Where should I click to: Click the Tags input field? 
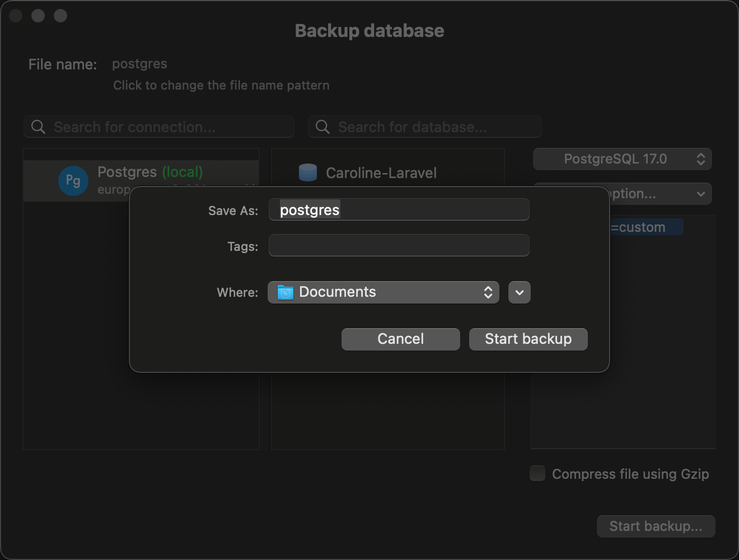pyautogui.click(x=399, y=245)
